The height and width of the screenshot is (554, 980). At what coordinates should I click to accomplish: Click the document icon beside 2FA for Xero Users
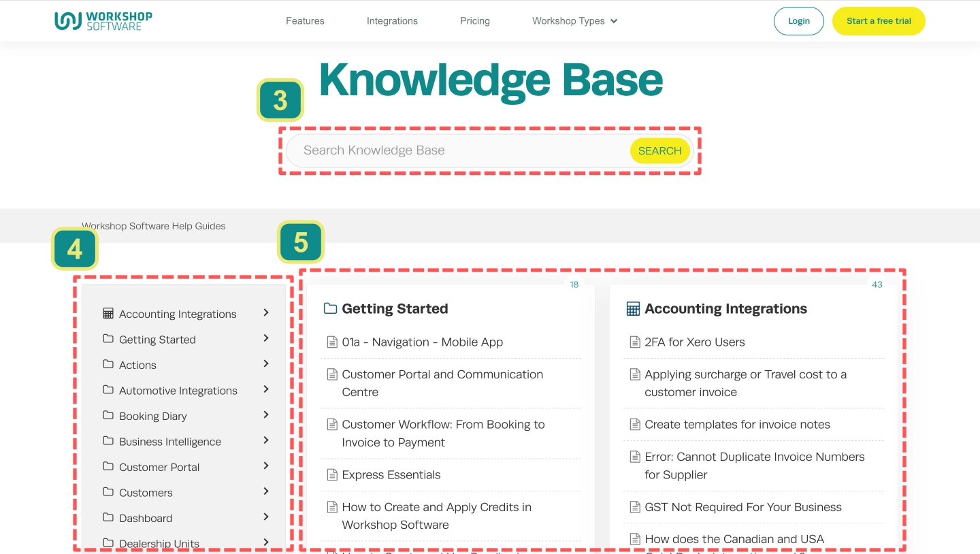pyautogui.click(x=635, y=342)
